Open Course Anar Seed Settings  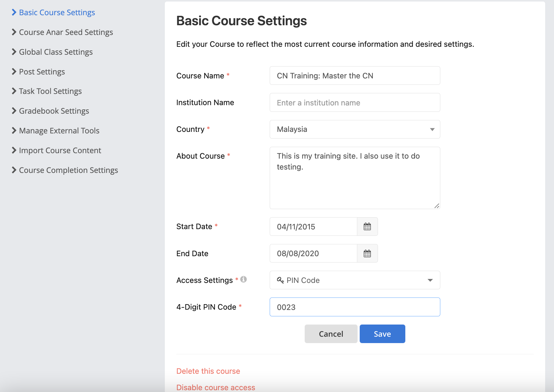pyautogui.click(x=66, y=32)
